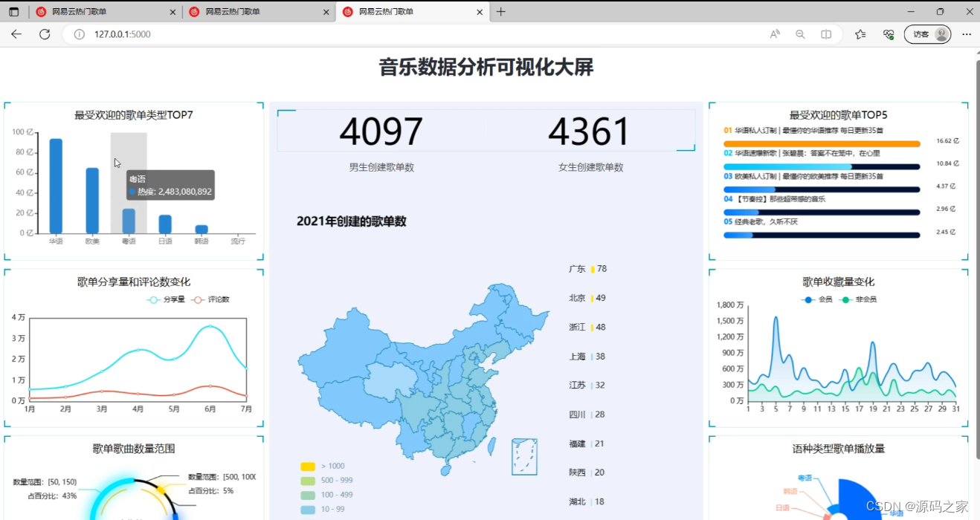This screenshot has height=520, width=980.
Task: Click the 最受欢迎的歌单类型TOP7 chart title
Action: pos(134,115)
